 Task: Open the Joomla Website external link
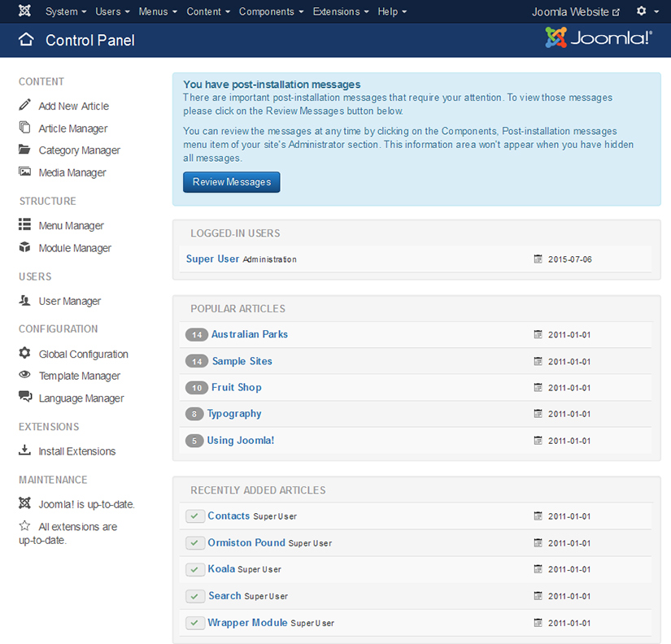point(575,11)
